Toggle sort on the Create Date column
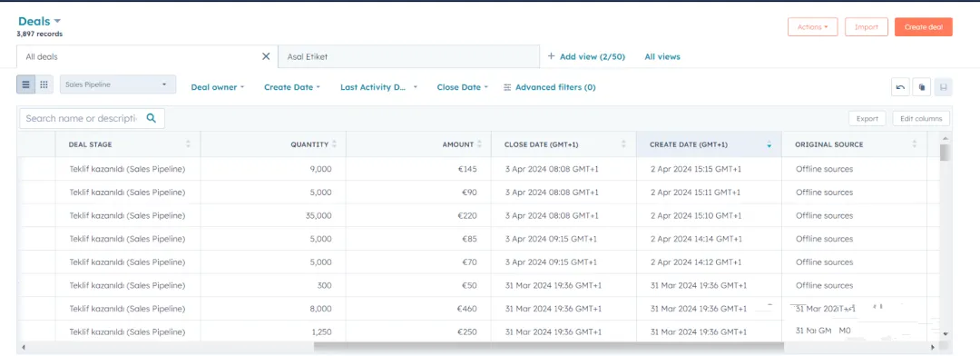 [769, 144]
